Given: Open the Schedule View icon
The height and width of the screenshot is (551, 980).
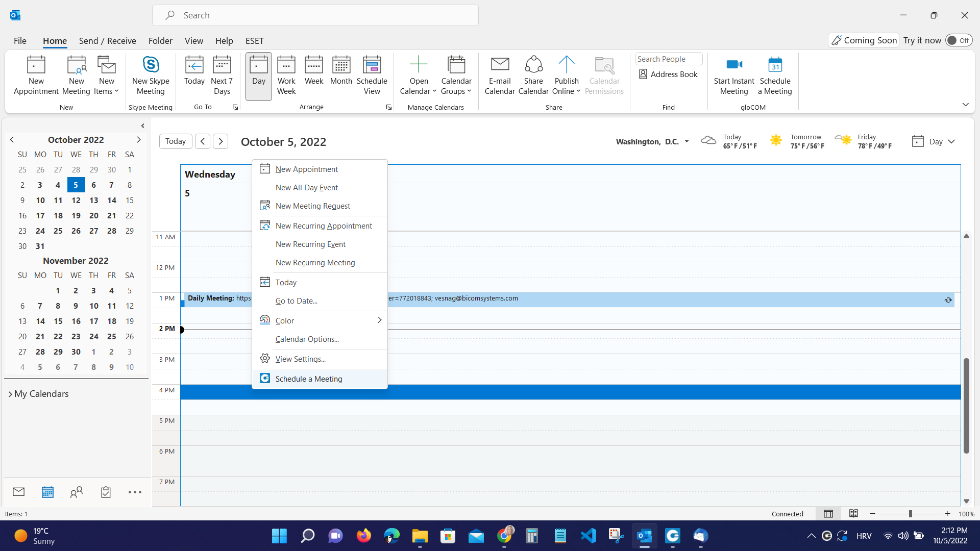Looking at the screenshot, I should pos(371,74).
